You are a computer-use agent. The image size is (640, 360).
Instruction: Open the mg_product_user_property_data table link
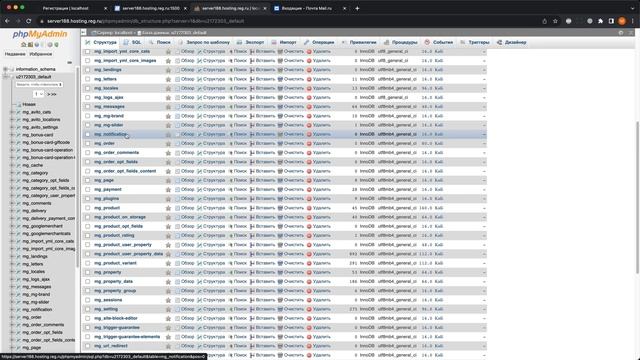tap(129, 254)
